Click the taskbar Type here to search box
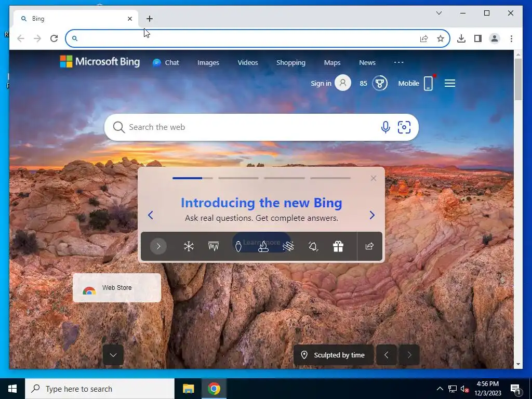 point(100,389)
